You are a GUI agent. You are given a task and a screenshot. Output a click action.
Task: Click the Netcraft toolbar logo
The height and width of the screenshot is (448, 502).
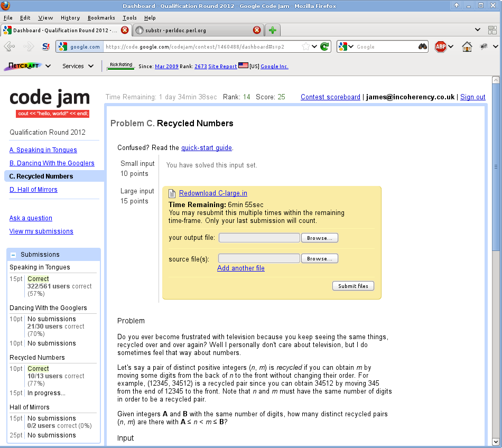click(x=22, y=66)
